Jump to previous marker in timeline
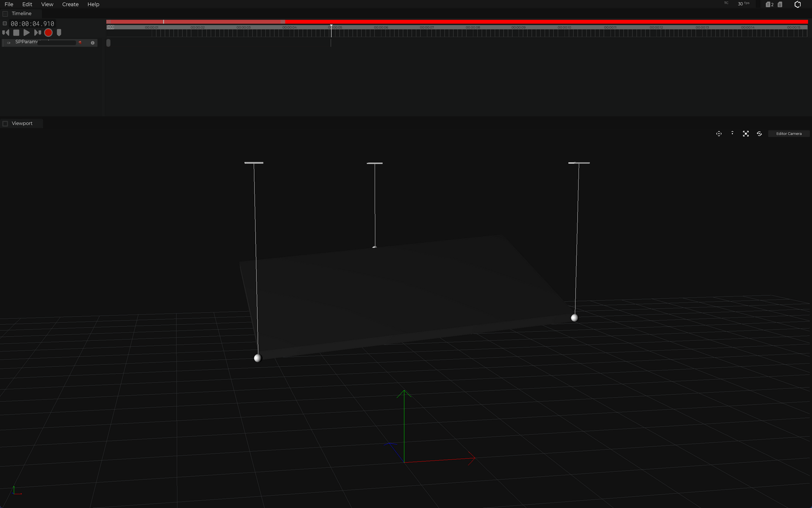Screen dimensions: 812x508 pyautogui.click(x=6, y=33)
